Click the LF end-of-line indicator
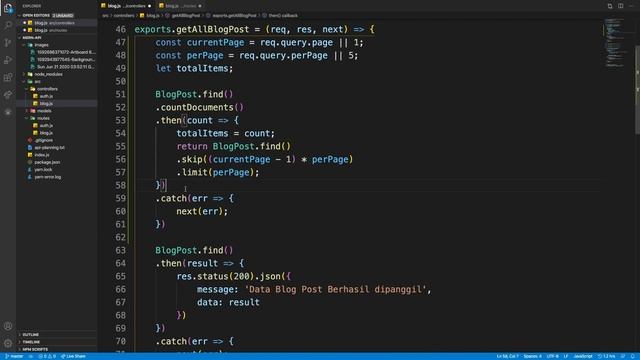 566,356
